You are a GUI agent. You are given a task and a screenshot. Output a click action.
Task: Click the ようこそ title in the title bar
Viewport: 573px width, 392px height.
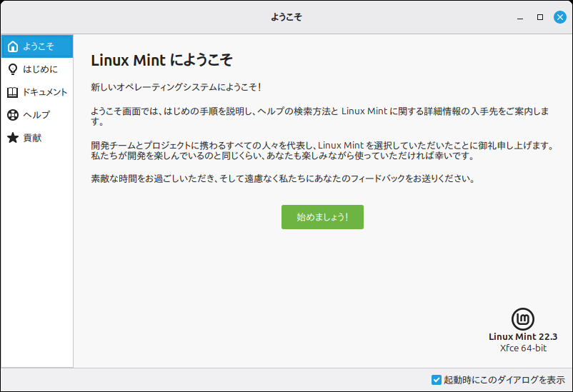[x=286, y=16]
